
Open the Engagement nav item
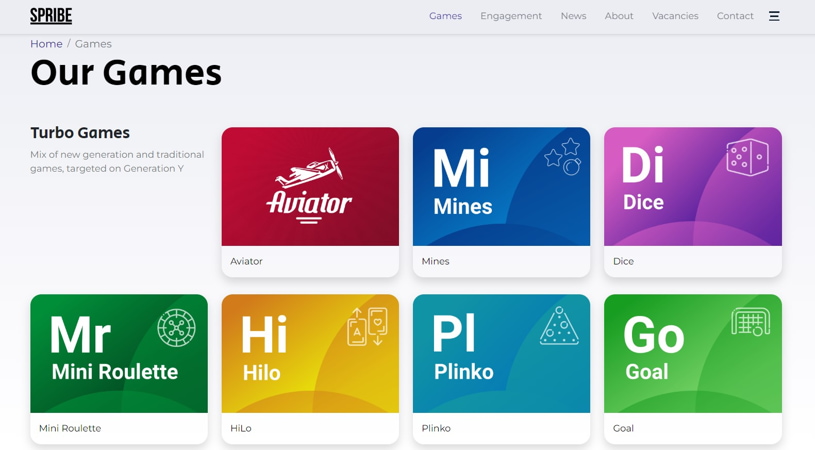[511, 16]
